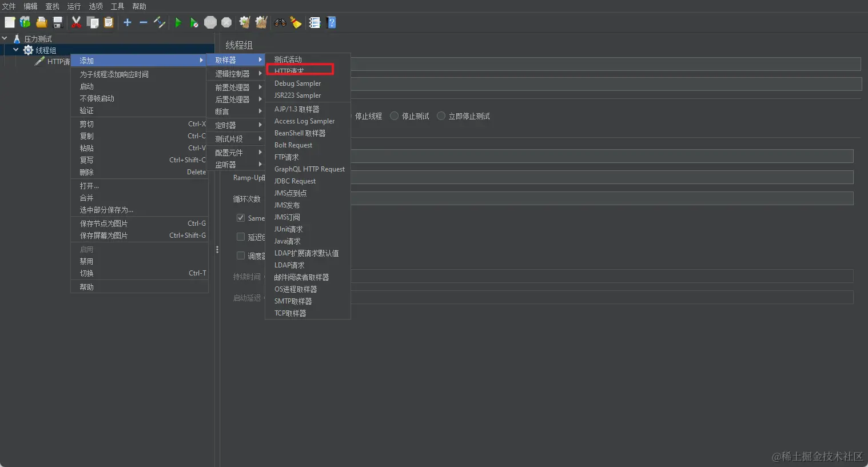Select GraphQL HTTP Request in the submenu
Image resolution: width=868 pixels, height=467 pixels.
pos(308,169)
